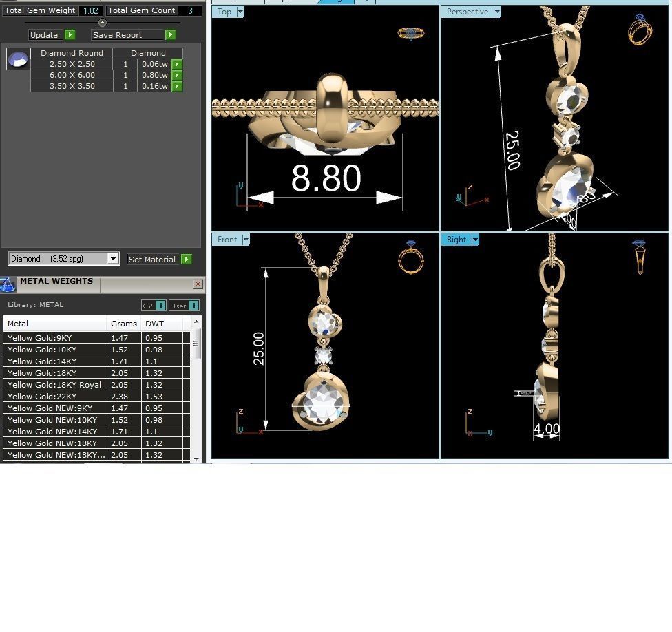
Task: Click the 3.50 X 3.50 diamond size cell
Action: click(x=72, y=86)
